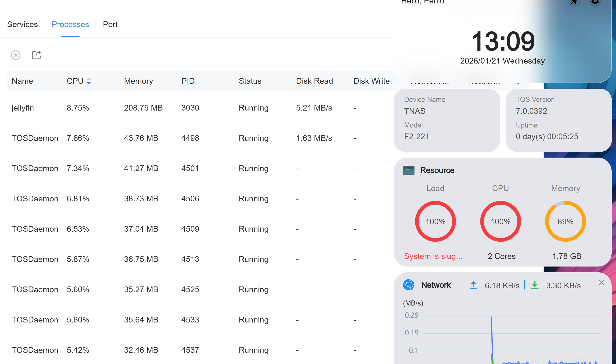Close the Network widget
616x364 pixels.
[601, 283]
